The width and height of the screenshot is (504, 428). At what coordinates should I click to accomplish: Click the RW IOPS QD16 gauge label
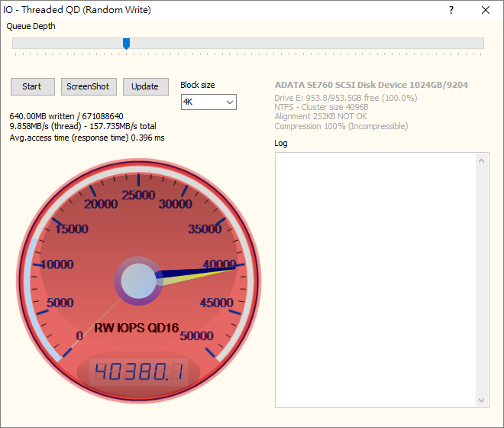pyautogui.click(x=136, y=328)
